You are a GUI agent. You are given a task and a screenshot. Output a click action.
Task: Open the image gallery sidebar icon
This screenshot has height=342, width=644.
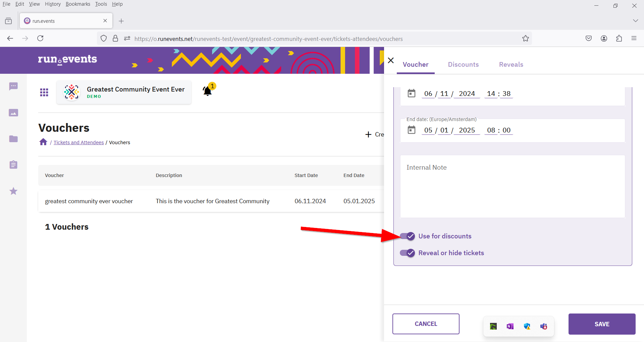point(13,113)
